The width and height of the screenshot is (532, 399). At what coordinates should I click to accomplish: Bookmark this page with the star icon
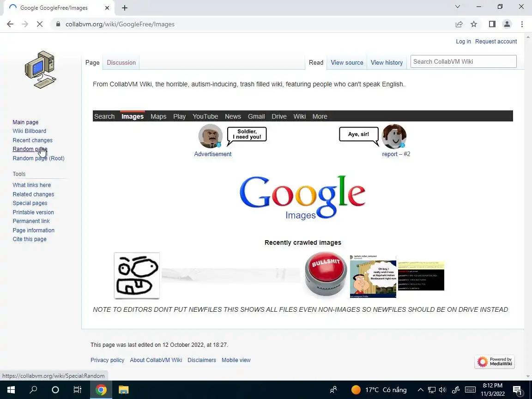474,24
